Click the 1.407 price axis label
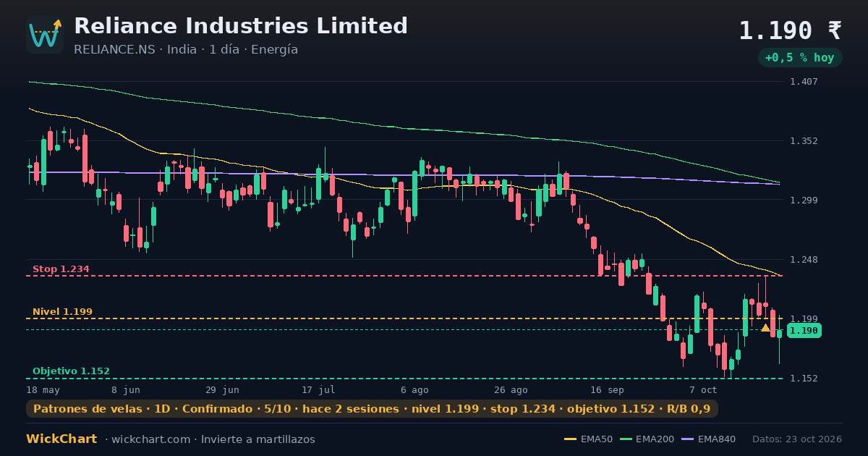The height and width of the screenshot is (456, 868). (x=804, y=82)
